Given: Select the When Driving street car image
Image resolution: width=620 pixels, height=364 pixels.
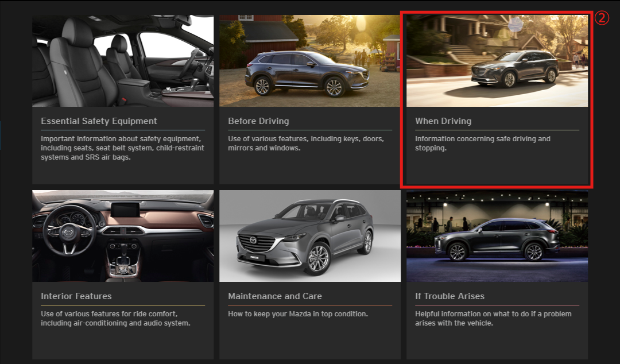Looking at the screenshot, I should click(x=497, y=61).
